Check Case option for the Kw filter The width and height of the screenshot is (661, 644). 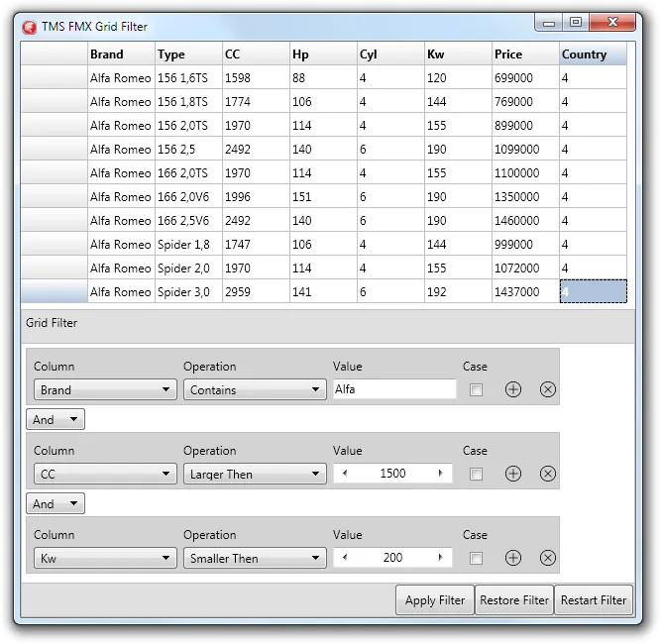pos(476,558)
